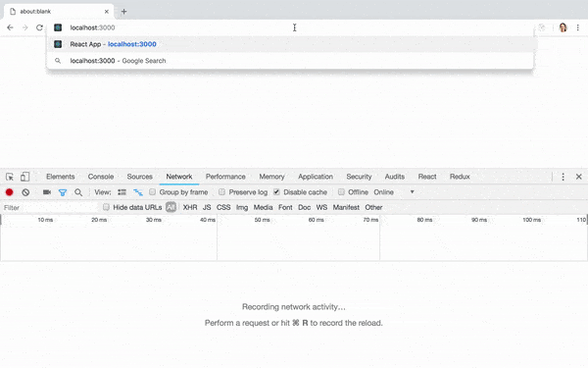Filter requests by Font

pyautogui.click(x=285, y=207)
